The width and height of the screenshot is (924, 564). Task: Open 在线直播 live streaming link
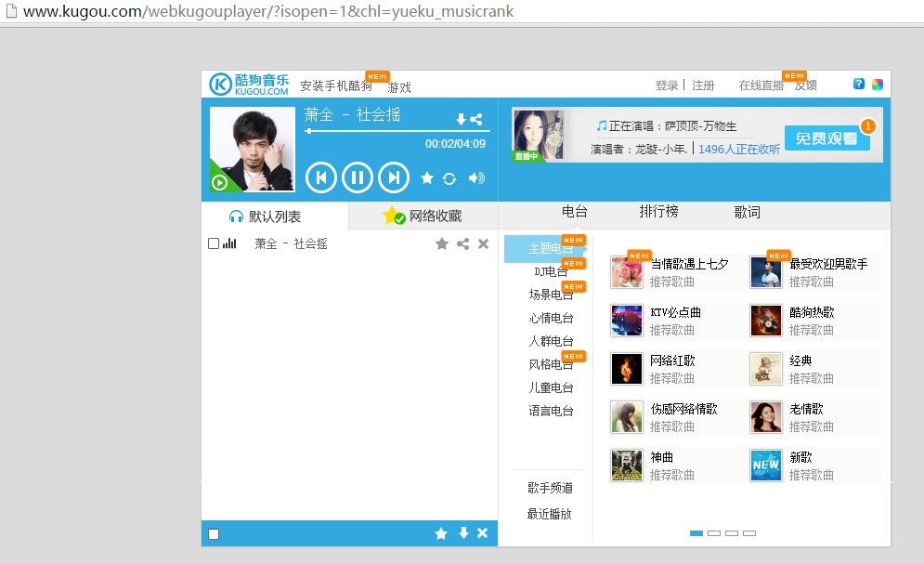click(x=761, y=85)
